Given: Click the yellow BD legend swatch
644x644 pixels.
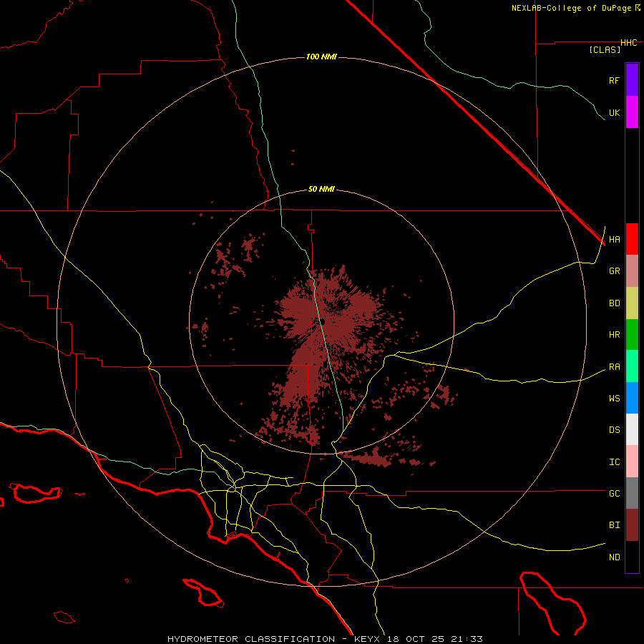Looking at the screenshot, I should pyautogui.click(x=632, y=303).
